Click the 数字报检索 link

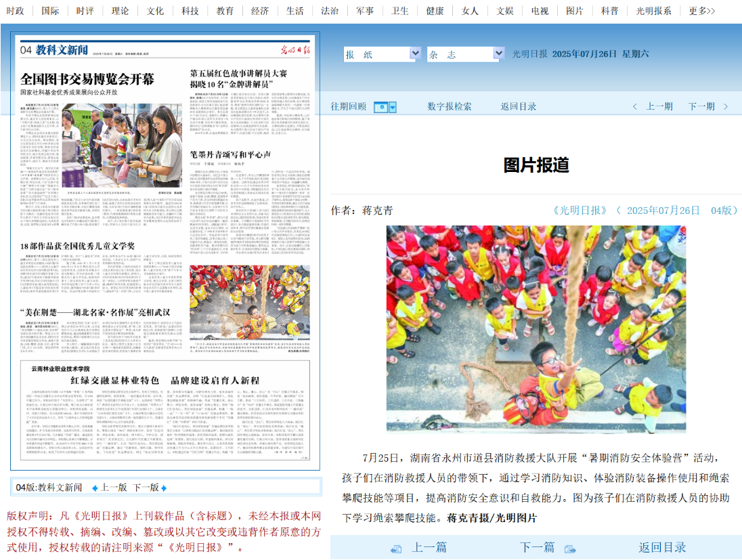point(450,106)
